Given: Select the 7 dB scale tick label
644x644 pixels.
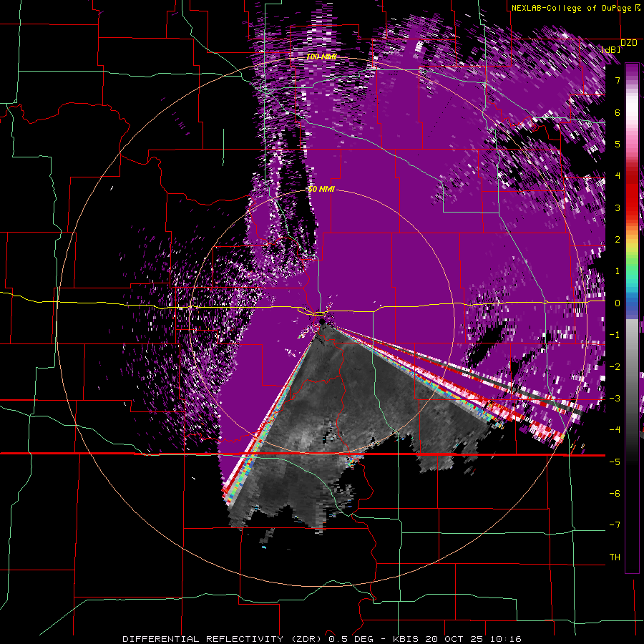Looking at the screenshot, I should (618, 80).
